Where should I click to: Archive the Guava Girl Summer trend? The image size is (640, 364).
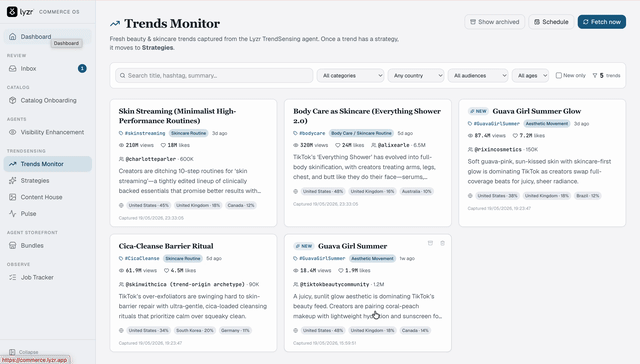(x=430, y=243)
